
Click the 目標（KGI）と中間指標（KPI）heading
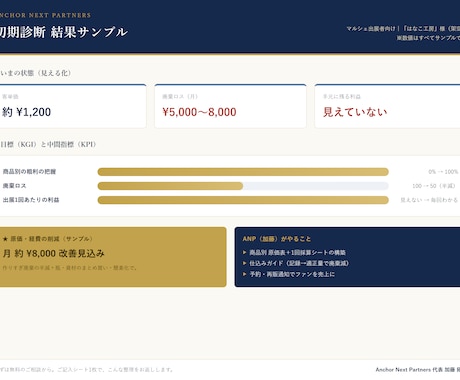48,144
